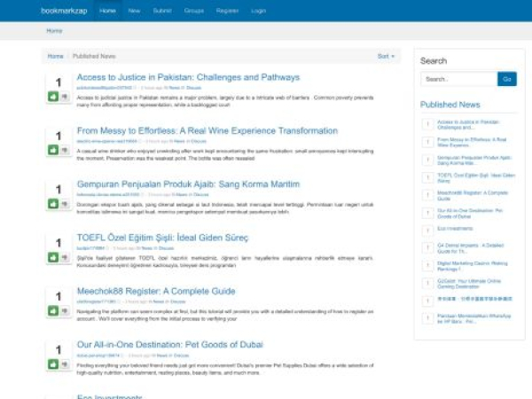Open sidebar link Gempuran Penjualan Produk Ajaib
Viewport: 532px width, 399px height.
pos(474,160)
